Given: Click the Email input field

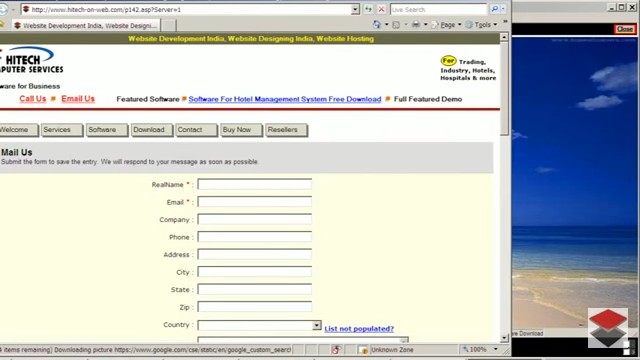Looking at the screenshot, I should [255, 202].
